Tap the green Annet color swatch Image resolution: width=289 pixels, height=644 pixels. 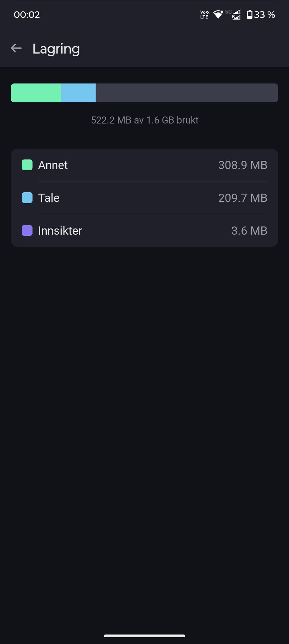point(27,165)
